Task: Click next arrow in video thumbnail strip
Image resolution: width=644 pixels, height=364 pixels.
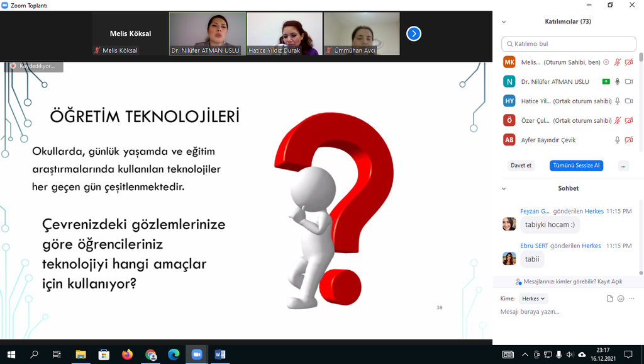Action: 413,33
